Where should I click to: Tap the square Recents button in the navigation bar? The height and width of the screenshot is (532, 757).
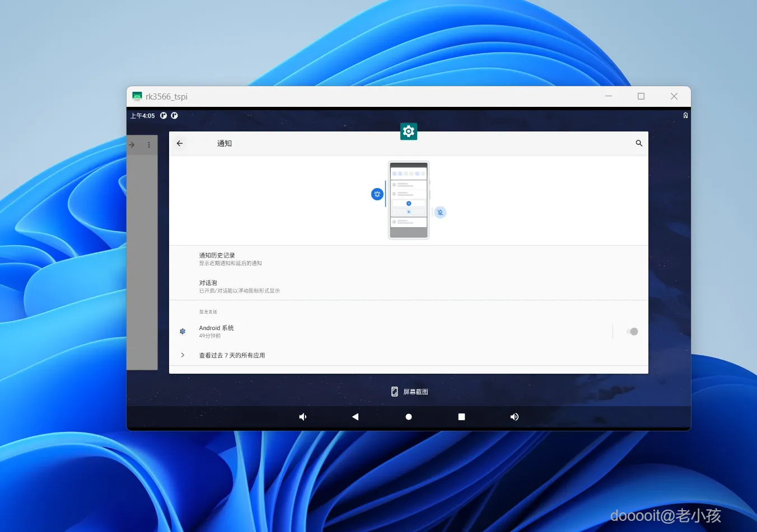click(x=461, y=417)
